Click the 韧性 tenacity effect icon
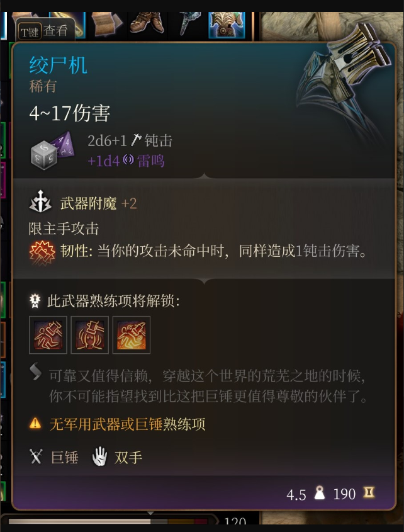 (42, 252)
